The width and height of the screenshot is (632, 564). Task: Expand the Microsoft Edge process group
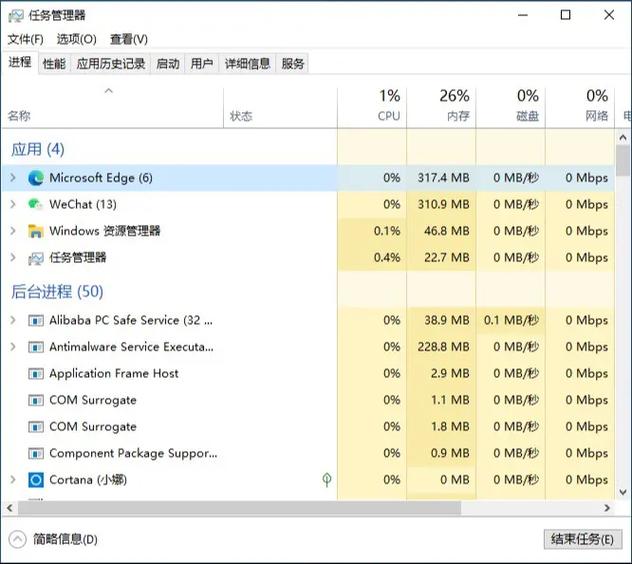point(12,178)
